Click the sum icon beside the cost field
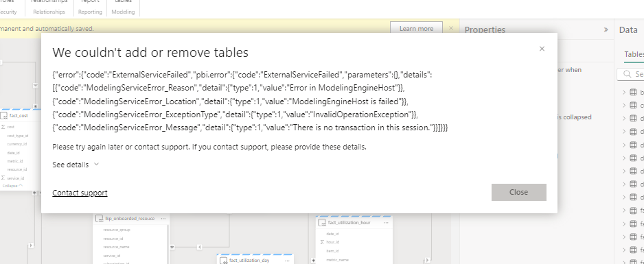The width and height of the screenshot is (644, 264). (x=3, y=127)
